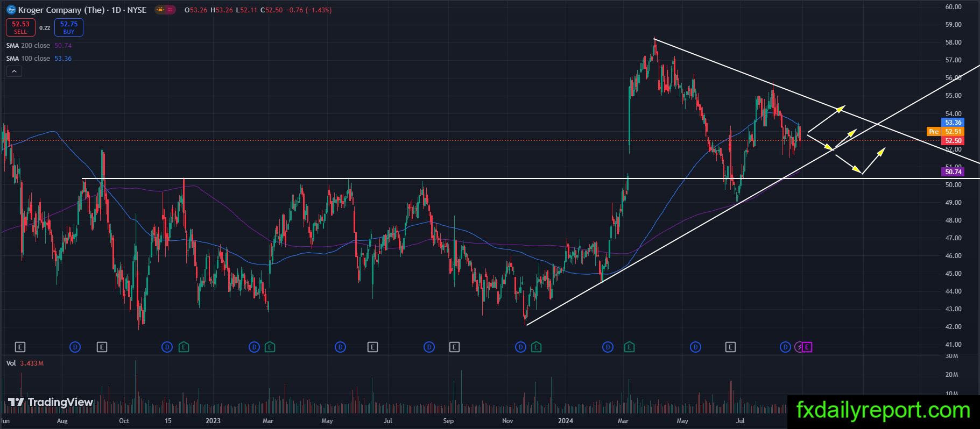Click the close value C52.50
Viewport: 980px width, 429px height.
(x=271, y=10)
